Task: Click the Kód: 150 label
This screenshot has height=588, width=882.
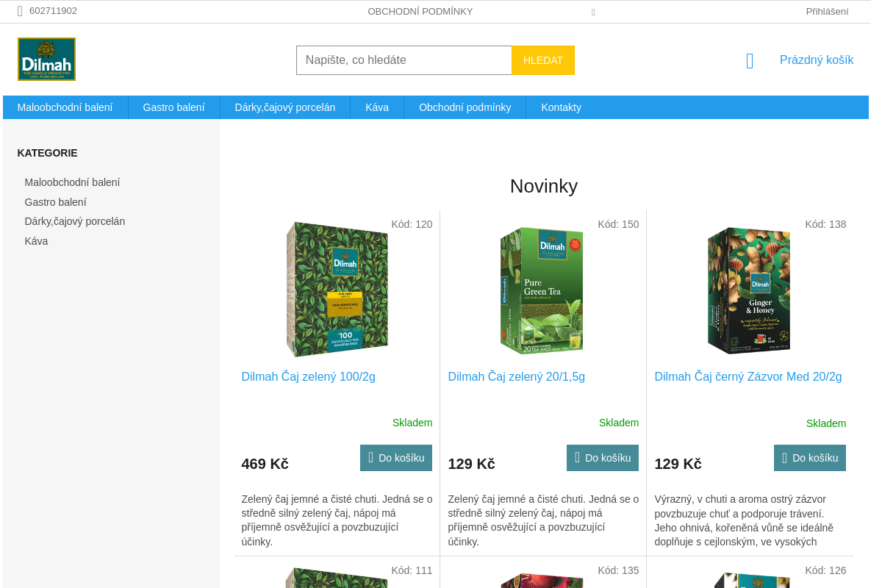Action: [x=618, y=224]
